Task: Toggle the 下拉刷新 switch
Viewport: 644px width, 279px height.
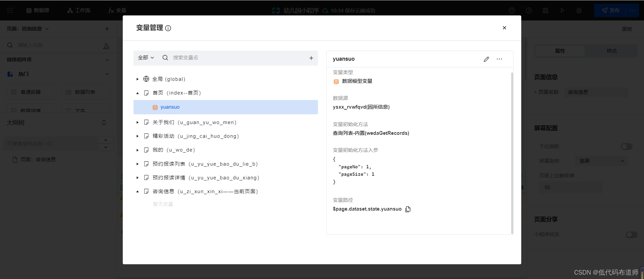Action: [627, 147]
